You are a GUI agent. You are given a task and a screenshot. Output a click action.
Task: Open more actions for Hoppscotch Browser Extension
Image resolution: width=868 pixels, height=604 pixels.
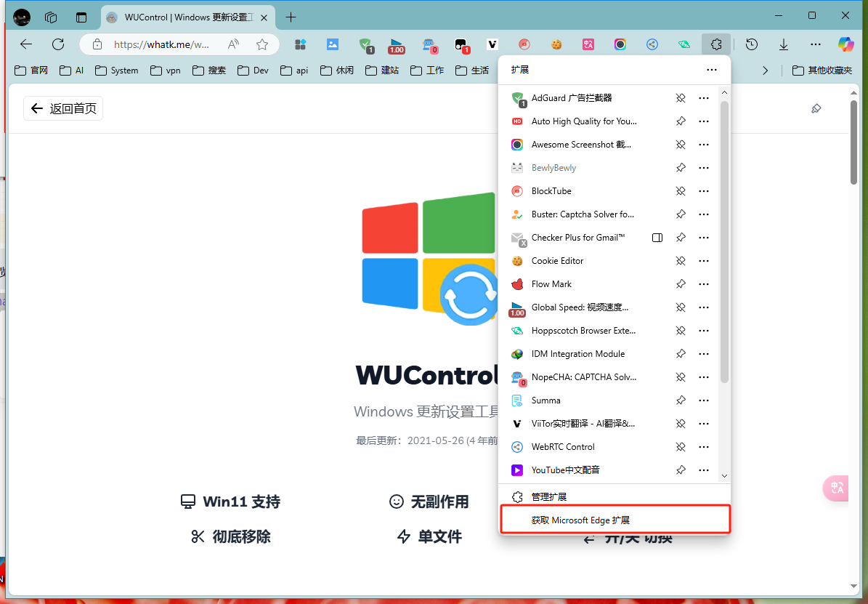click(704, 331)
